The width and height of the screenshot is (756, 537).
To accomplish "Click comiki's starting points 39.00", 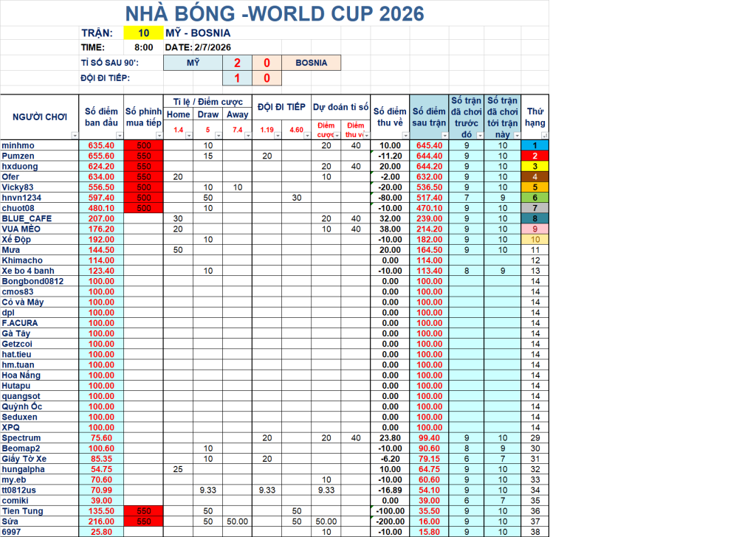I will (101, 500).
